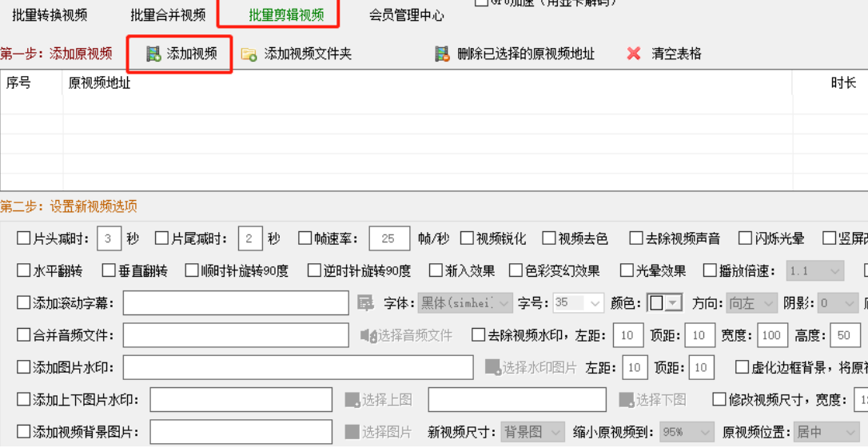The width and height of the screenshot is (868, 448).
Task: Click the 添加视频 button label
Action: click(x=192, y=54)
